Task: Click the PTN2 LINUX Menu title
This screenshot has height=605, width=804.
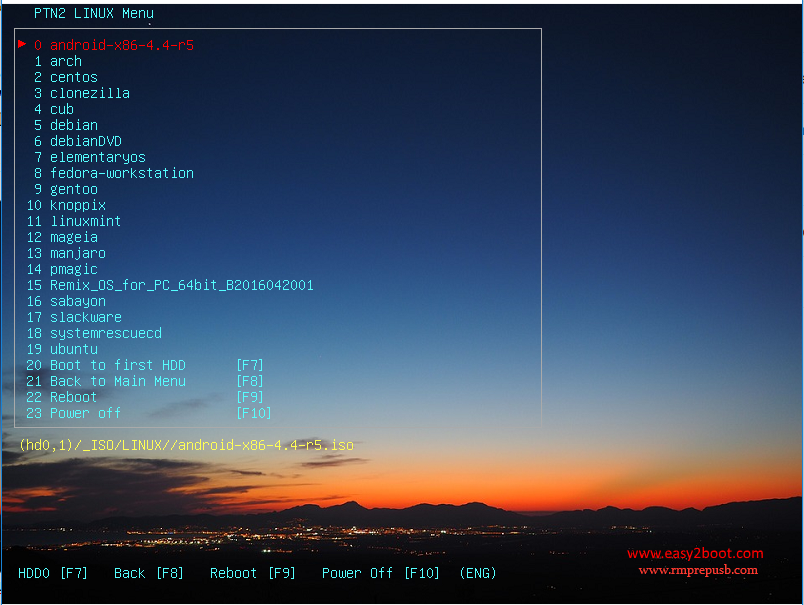Action: pos(94,13)
